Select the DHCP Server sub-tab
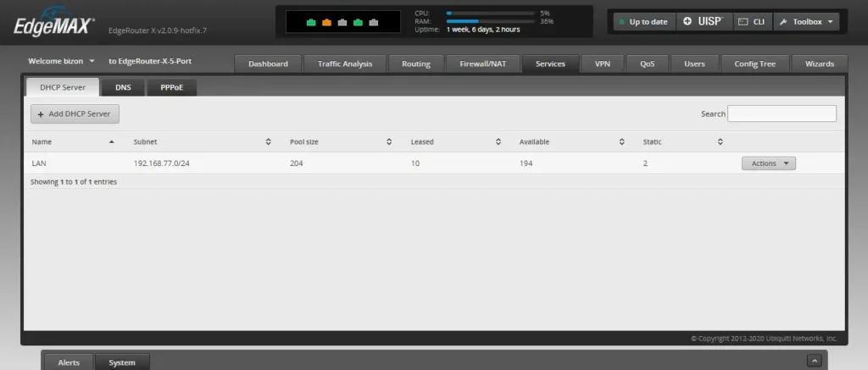 [63, 87]
